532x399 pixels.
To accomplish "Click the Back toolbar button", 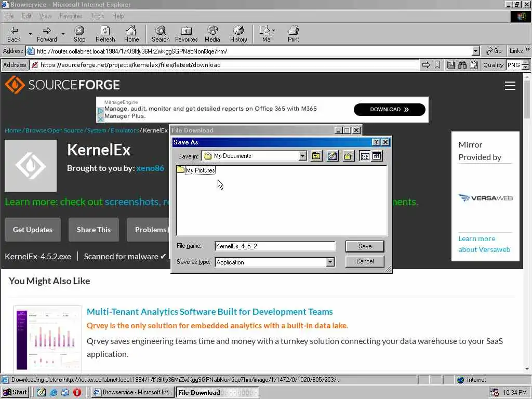I will point(14,34).
